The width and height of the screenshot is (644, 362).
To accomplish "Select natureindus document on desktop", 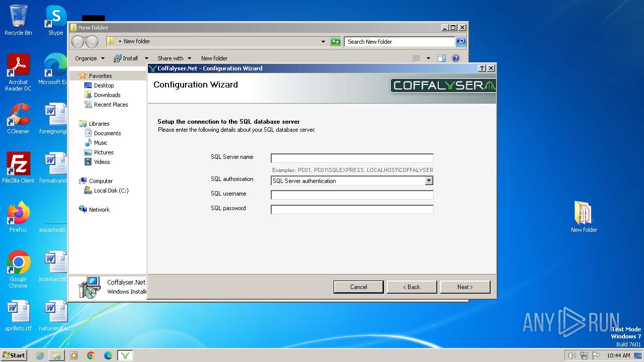I will (55, 316).
